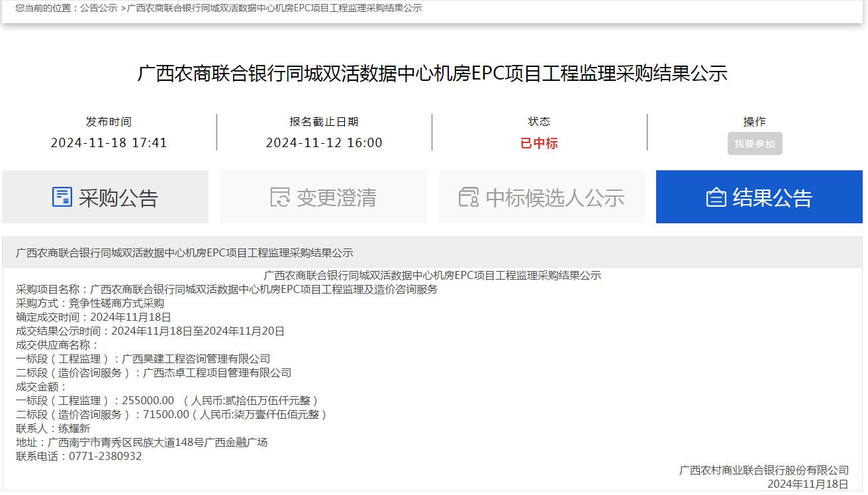Click the 地址 address line
Viewport: 868px width, 495px height.
point(142,442)
